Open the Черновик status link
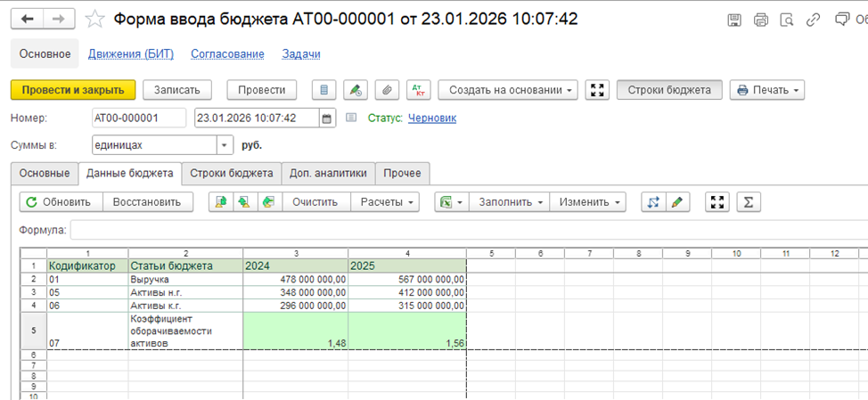The image size is (868, 400). [x=432, y=118]
